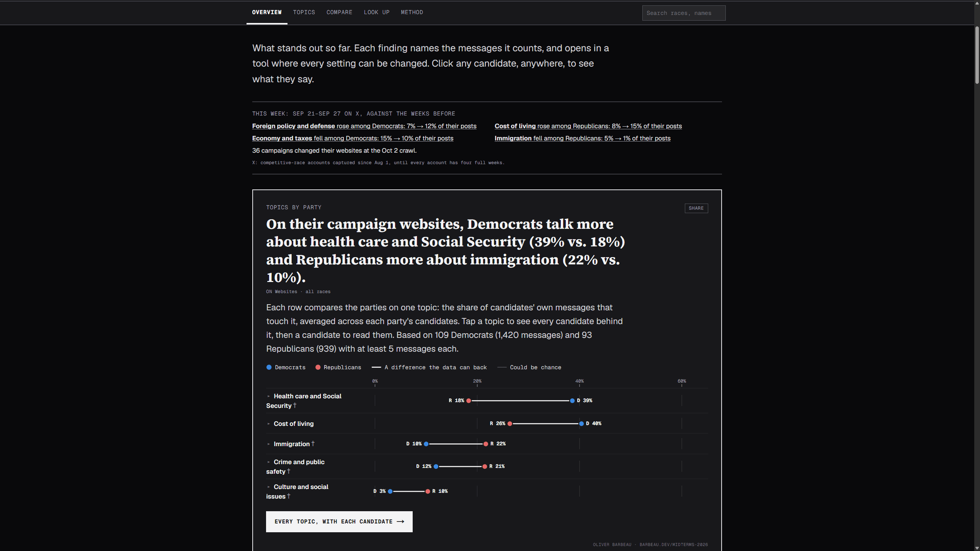Click the Share button on the card
Image resolution: width=980 pixels, height=551 pixels.
[696, 208]
